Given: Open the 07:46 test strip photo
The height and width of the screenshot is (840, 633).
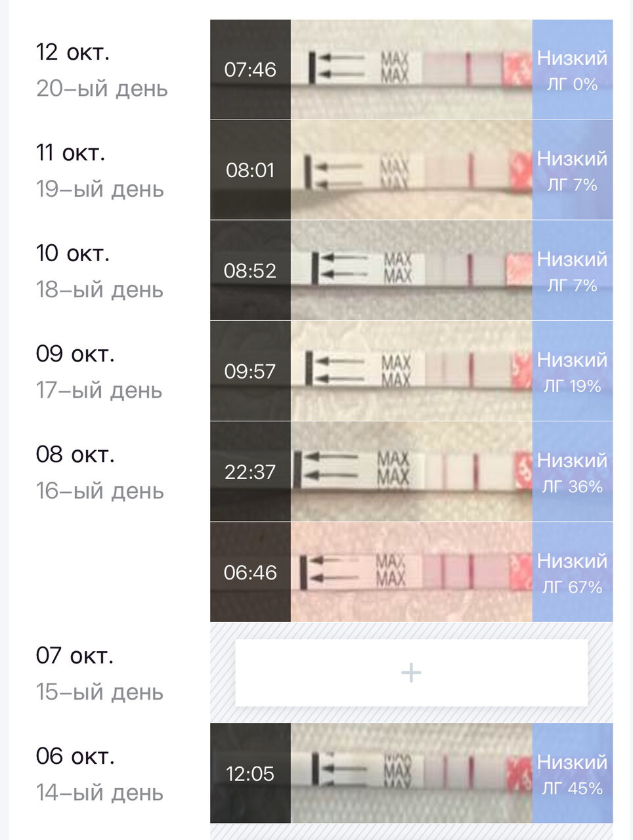Looking at the screenshot, I should 411,69.
